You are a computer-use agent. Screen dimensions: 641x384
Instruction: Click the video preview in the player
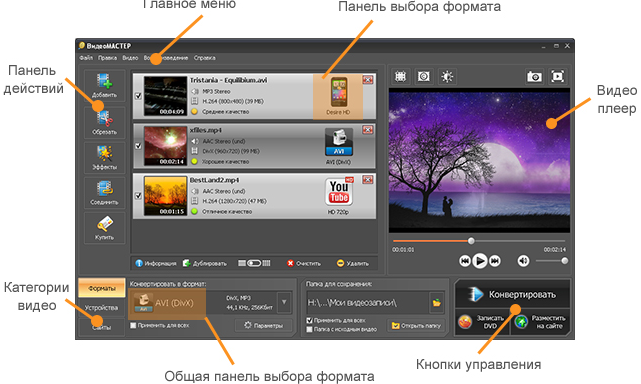(479, 160)
